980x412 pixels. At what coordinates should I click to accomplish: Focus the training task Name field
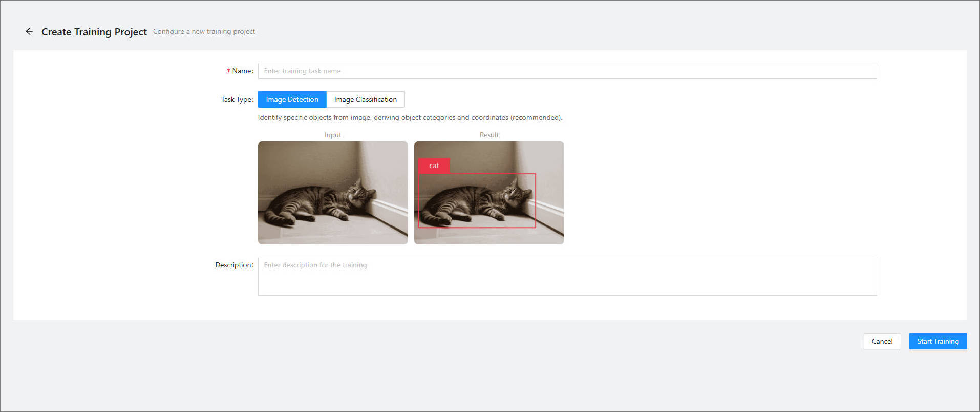[567, 71]
